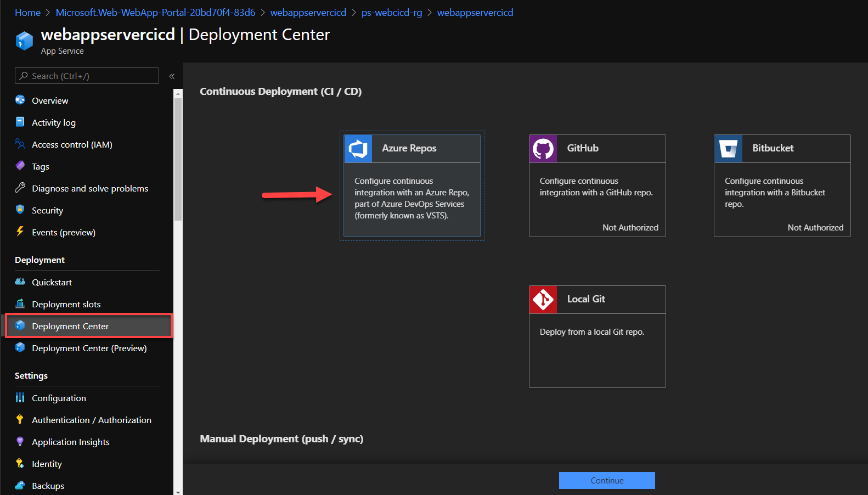The height and width of the screenshot is (495, 868).
Task: Click the Bitbucket bucket icon
Action: tap(728, 149)
